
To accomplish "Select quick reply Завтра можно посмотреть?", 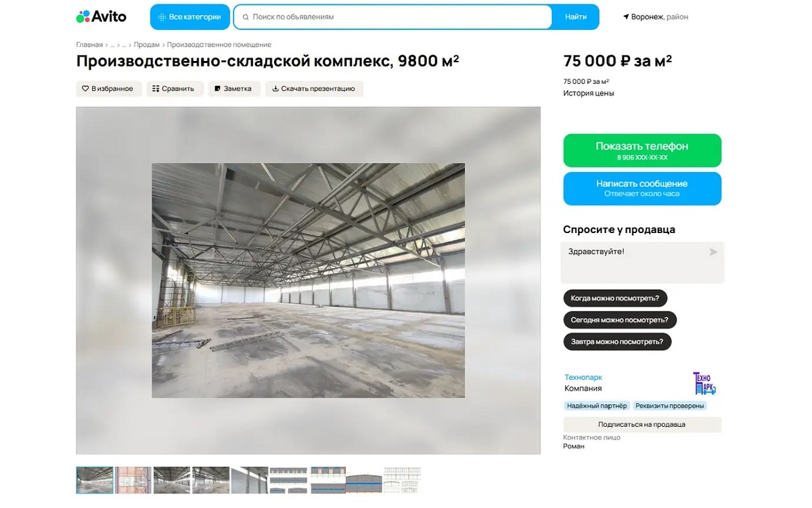I will pyautogui.click(x=617, y=341).
